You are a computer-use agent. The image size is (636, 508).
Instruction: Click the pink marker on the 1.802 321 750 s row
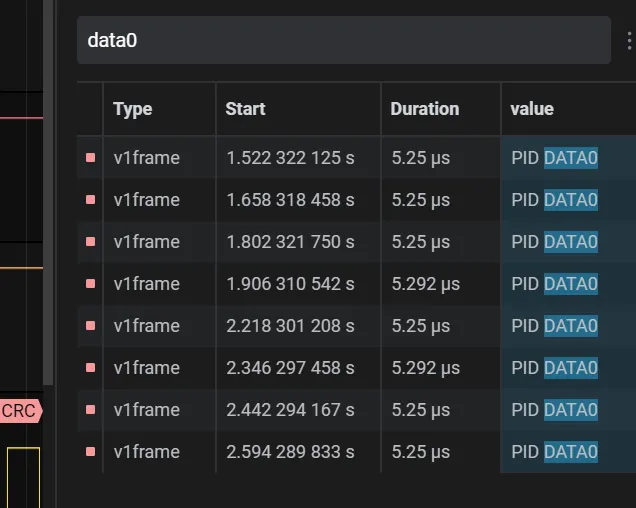(91, 242)
